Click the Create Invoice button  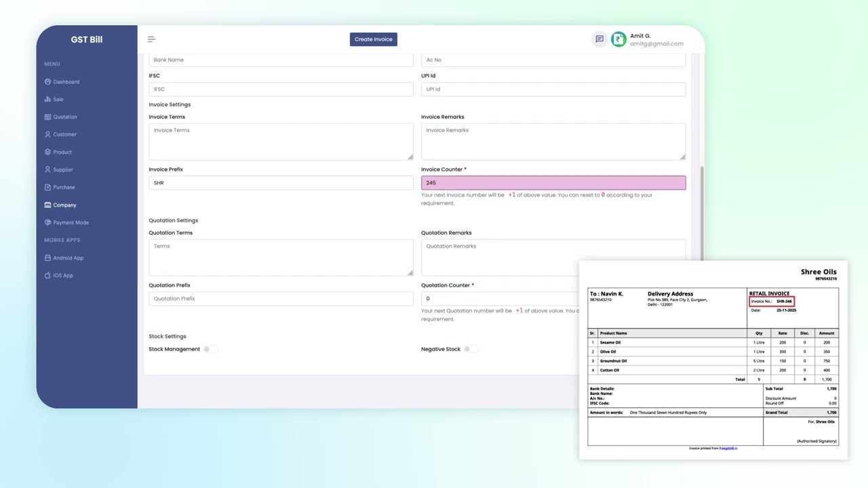tap(373, 39)
